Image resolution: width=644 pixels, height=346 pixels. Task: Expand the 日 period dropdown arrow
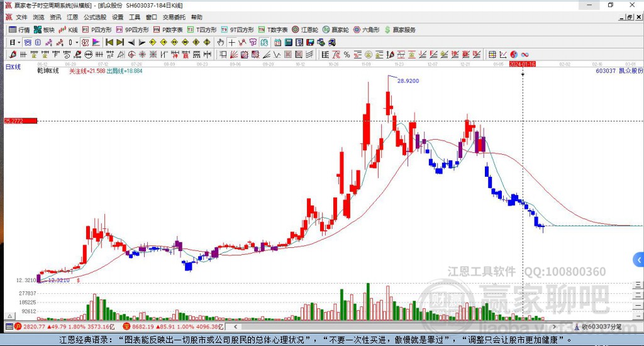click(x=19, y=42)
